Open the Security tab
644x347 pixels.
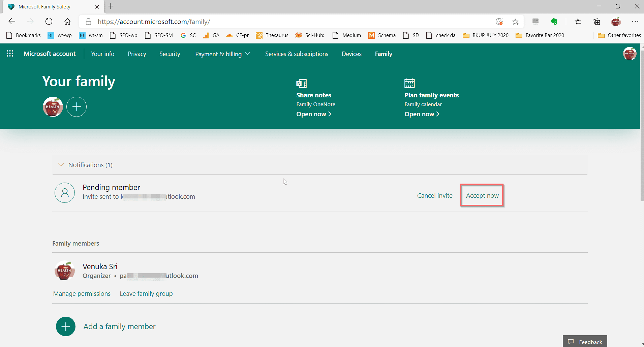point(170,54)
